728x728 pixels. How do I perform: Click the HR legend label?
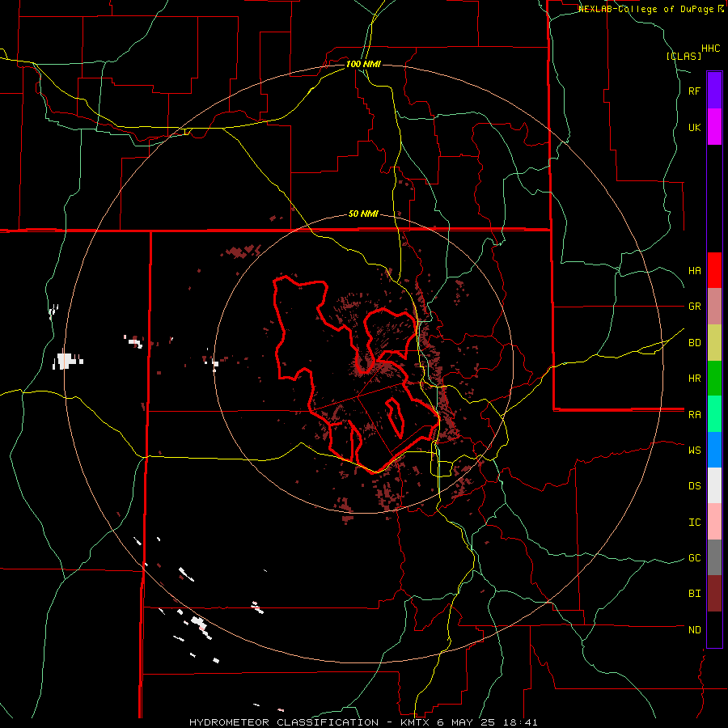point(694,379)
